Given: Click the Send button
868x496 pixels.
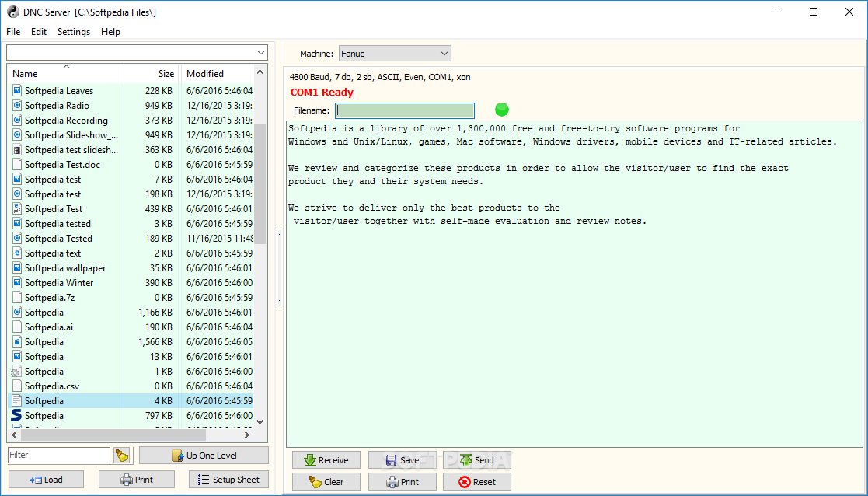Looking at the screenshot, I should 476,460.
